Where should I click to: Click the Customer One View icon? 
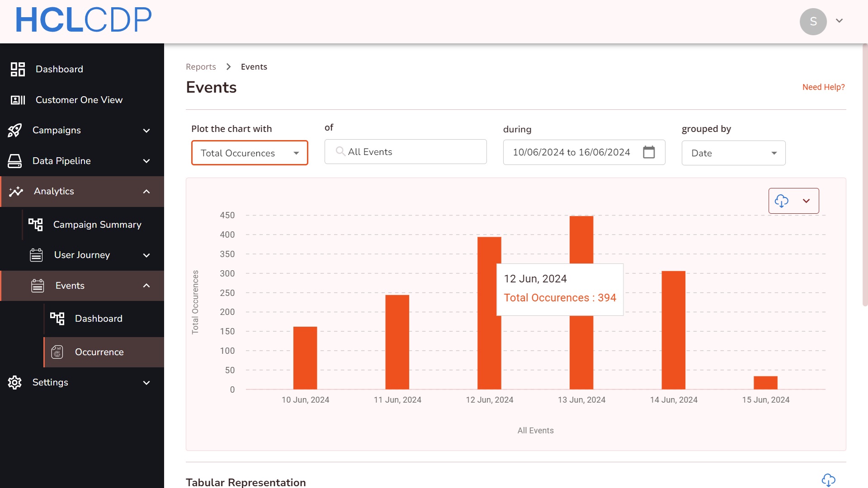(18, 100)
